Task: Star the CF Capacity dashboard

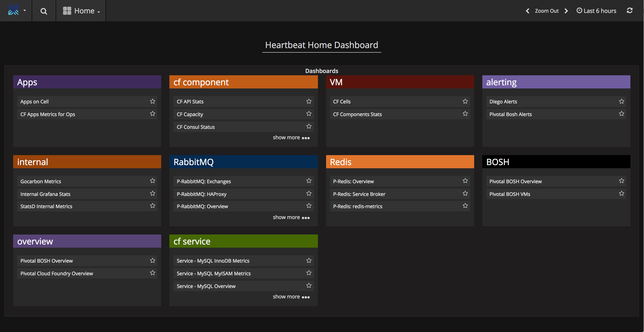Action: tap(309, 114)
